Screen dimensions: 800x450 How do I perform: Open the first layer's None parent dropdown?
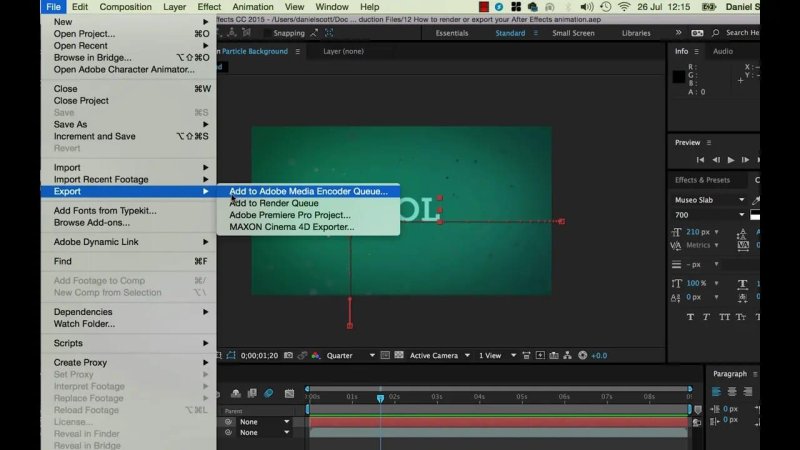(x=264, y=422)
